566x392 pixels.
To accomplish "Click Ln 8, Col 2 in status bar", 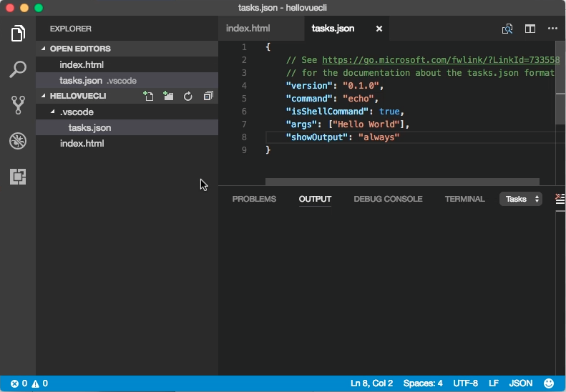I will [x=371, y=383].
